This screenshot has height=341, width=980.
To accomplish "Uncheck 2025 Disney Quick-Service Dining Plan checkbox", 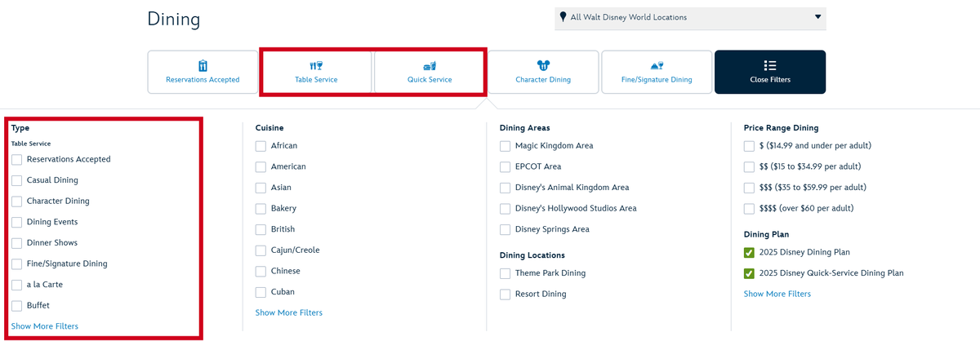I will click(750, 273).
